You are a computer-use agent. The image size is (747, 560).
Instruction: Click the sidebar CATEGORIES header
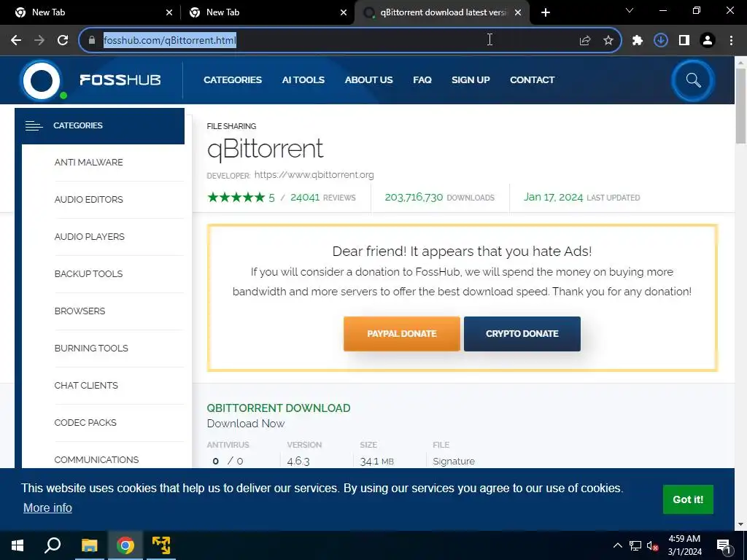pos(99,125)
